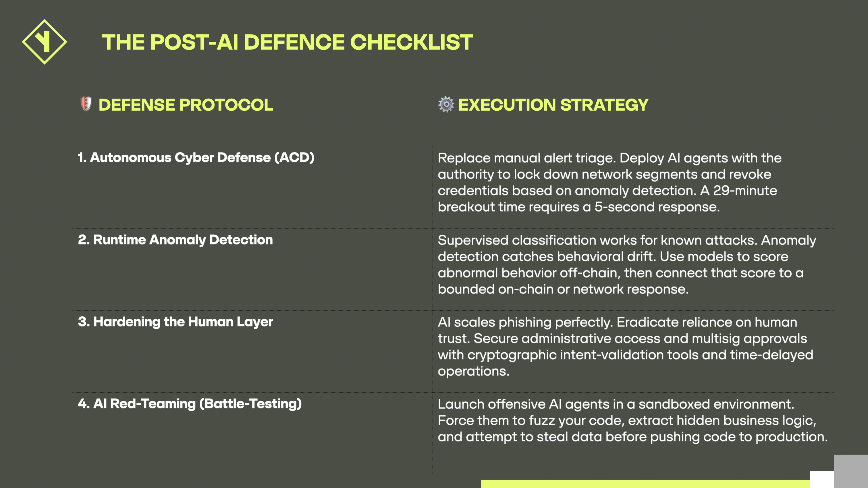868x488 pixels.
Task: Select '3. Hardening the Human Layer' row title
Action: (x=175, y=322)
